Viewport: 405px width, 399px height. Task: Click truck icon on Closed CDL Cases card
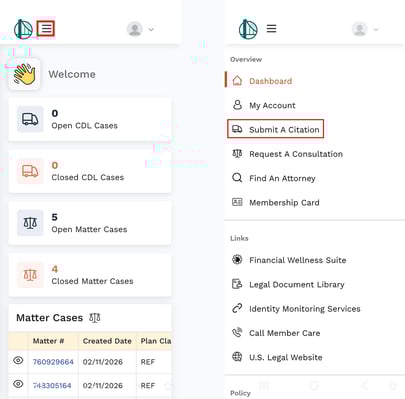pyautogui.click(x=30, y=171)
